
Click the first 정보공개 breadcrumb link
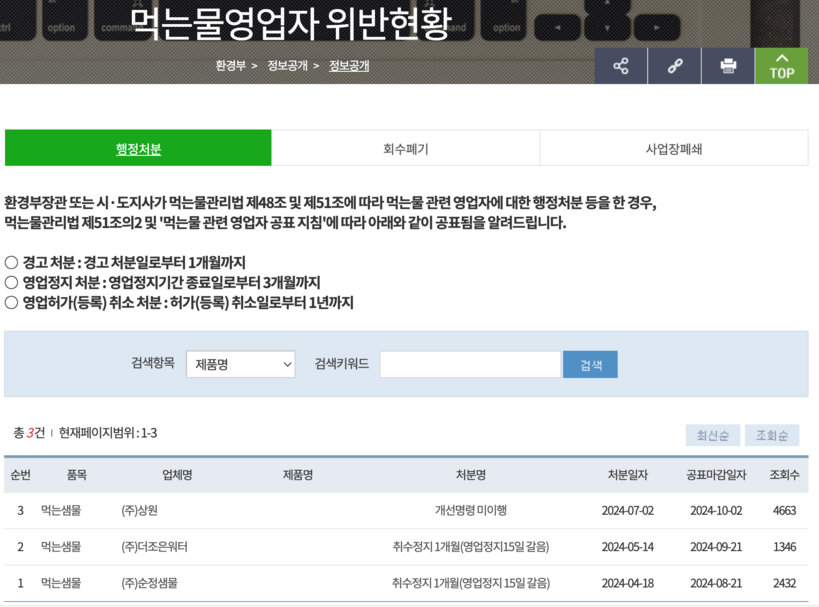pos(287,66)
